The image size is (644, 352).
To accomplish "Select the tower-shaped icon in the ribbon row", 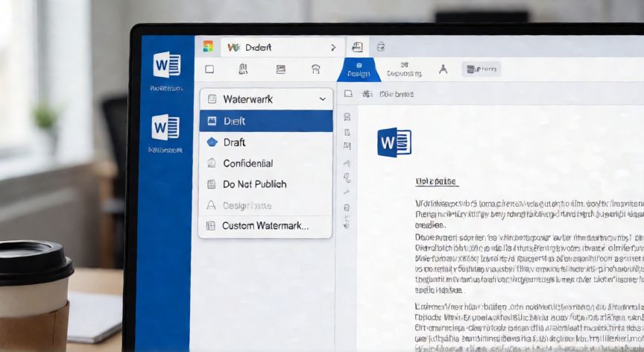I will coord(243,69).
